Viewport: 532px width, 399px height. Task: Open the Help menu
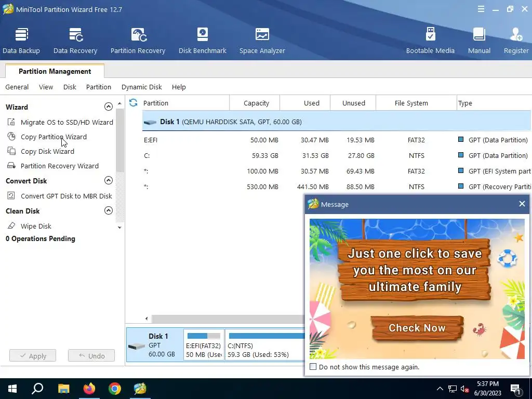point(179,87)
